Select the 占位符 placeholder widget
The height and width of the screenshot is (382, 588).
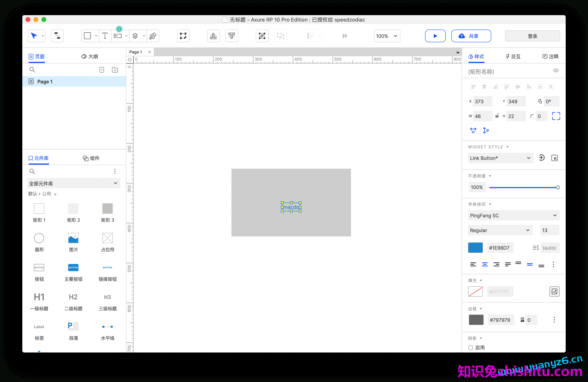click(x=108, y=243)
